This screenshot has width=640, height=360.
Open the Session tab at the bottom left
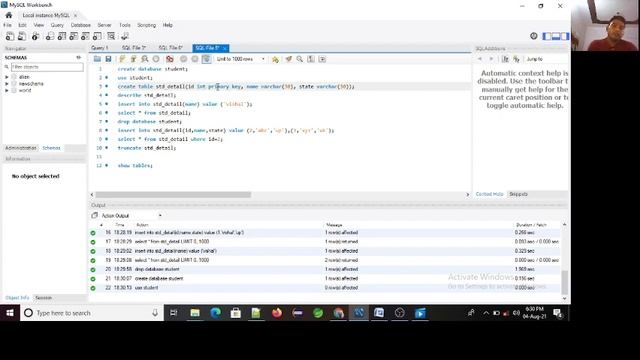(x=43, y=298)
